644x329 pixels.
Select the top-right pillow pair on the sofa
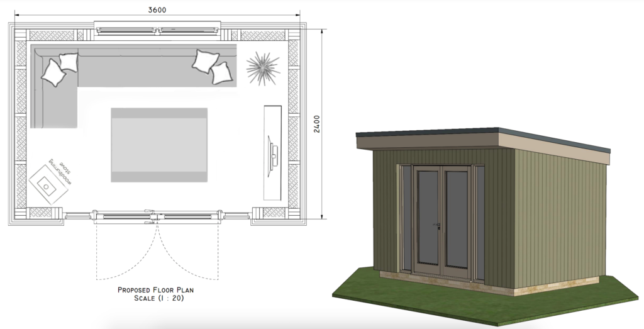click(213, 67)
